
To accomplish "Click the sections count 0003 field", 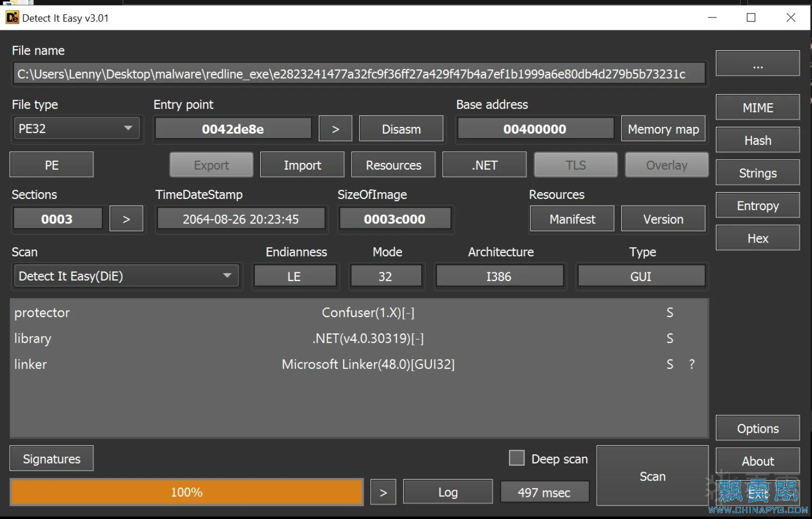I will (57, 219).
